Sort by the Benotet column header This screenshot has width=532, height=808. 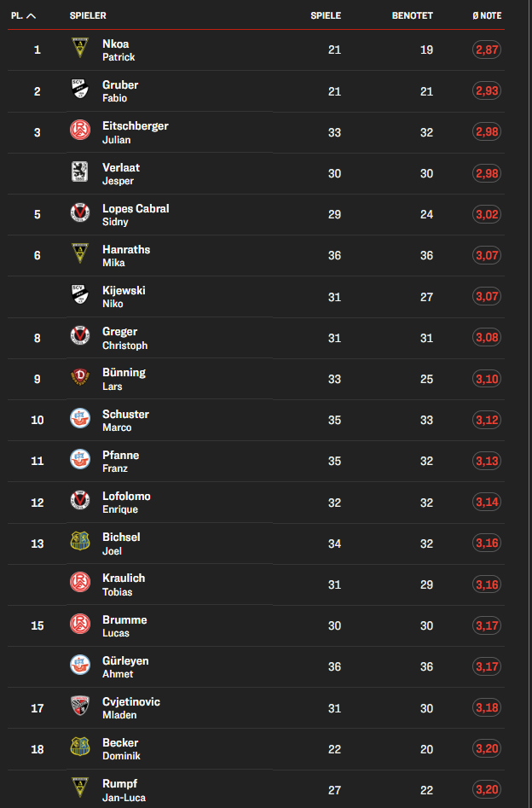pos(412,15)
